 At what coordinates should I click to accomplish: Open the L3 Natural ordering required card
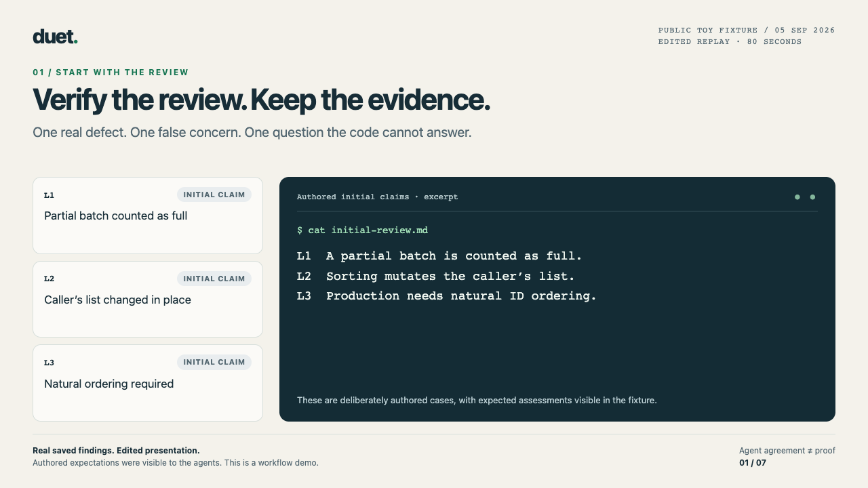click(x=148, y=383)
